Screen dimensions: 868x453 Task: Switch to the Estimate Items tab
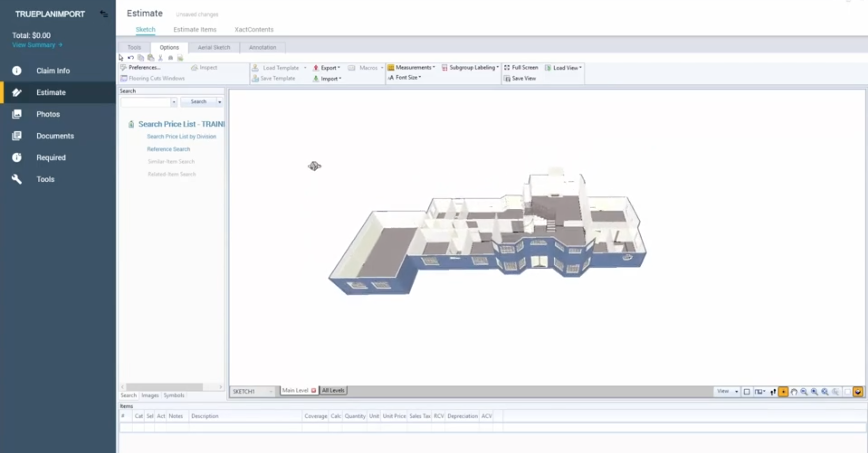pyautogui.click(x=195, y=30)
